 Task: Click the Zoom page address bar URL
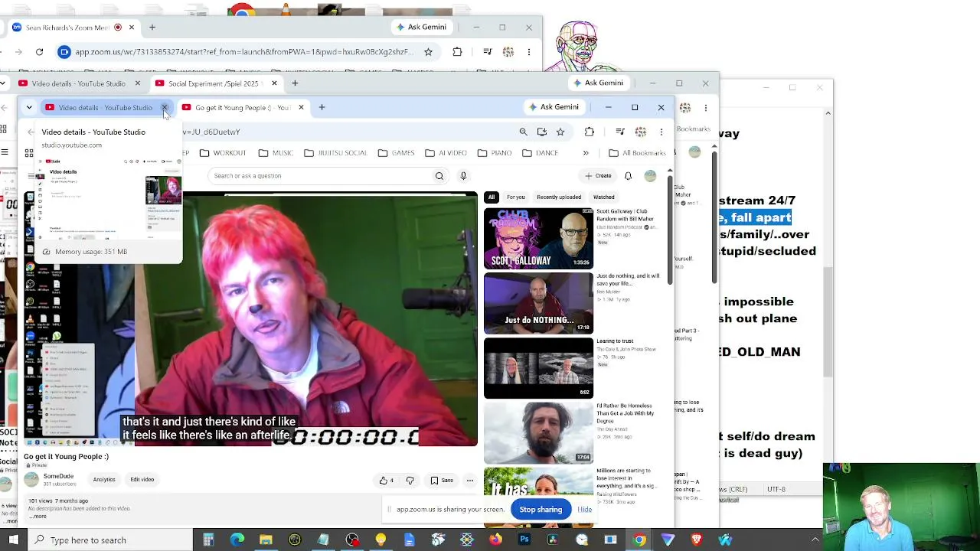pyautogui.click(x=244, y=52)
